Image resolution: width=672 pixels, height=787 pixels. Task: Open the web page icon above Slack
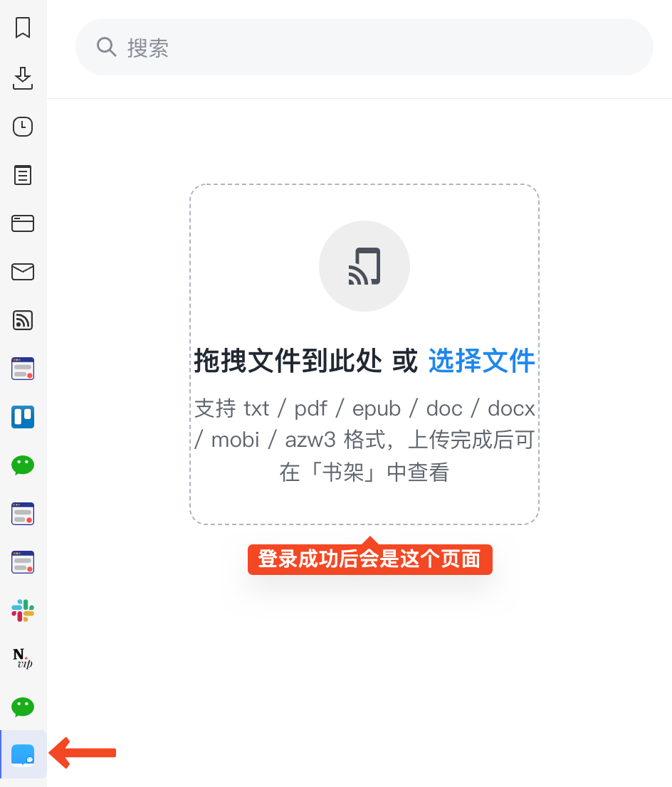click(23, 562)
